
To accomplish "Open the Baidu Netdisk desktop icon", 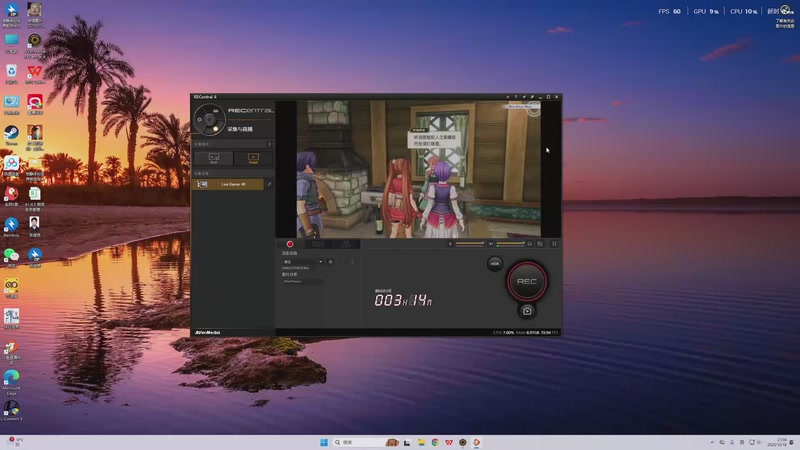I will tap(11, 166).
